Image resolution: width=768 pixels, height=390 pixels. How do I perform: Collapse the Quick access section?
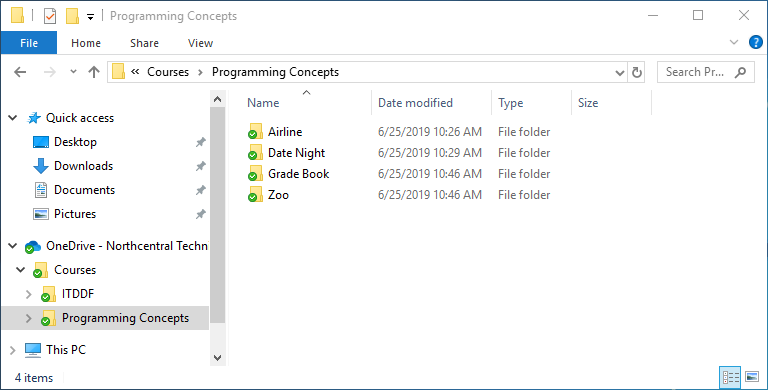pyautogui.click(x=13, y=118)
